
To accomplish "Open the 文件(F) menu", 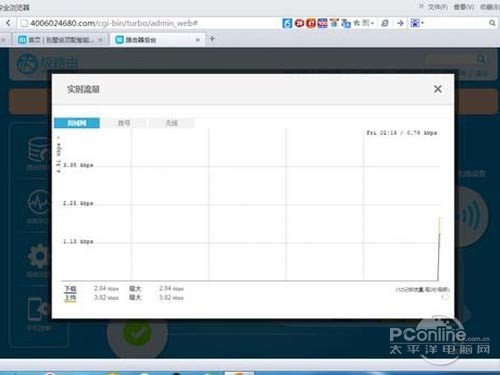I will click(x=437, y=7).
